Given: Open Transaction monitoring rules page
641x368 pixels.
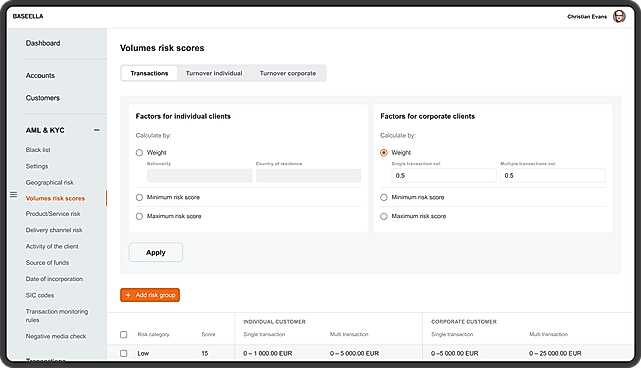Looking at the screenshot, I should click(x=57, y=316).
